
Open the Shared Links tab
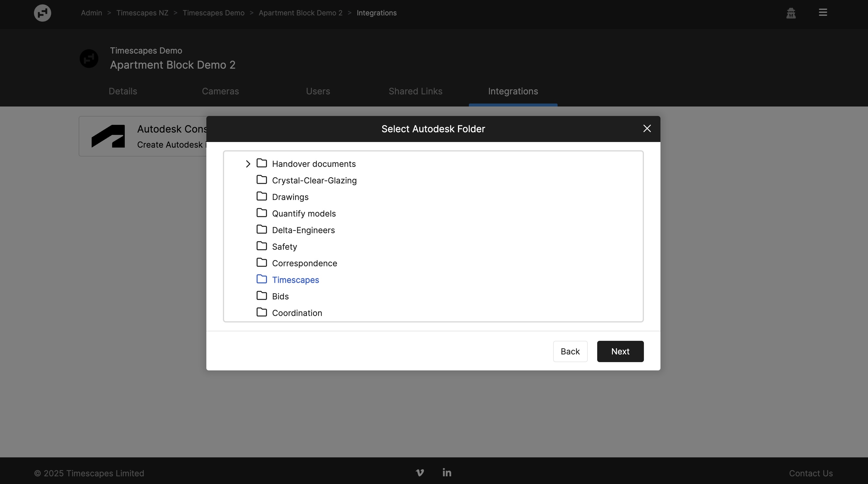[x=415, y=91]
